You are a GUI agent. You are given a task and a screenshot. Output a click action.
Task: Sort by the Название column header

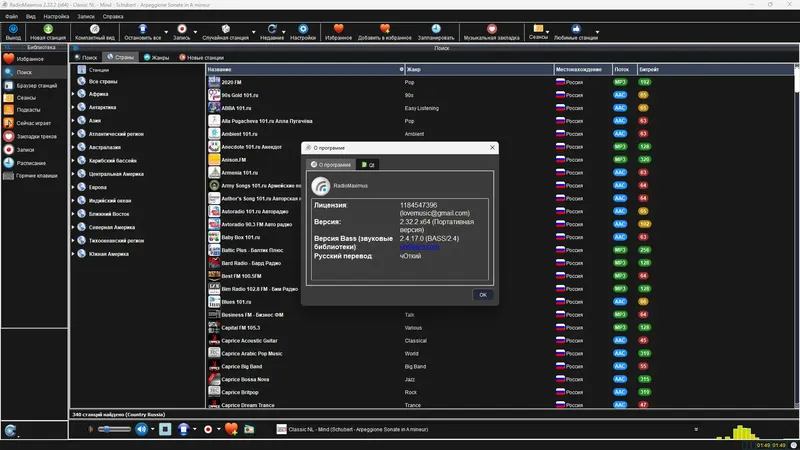click(x=305, y=69)
